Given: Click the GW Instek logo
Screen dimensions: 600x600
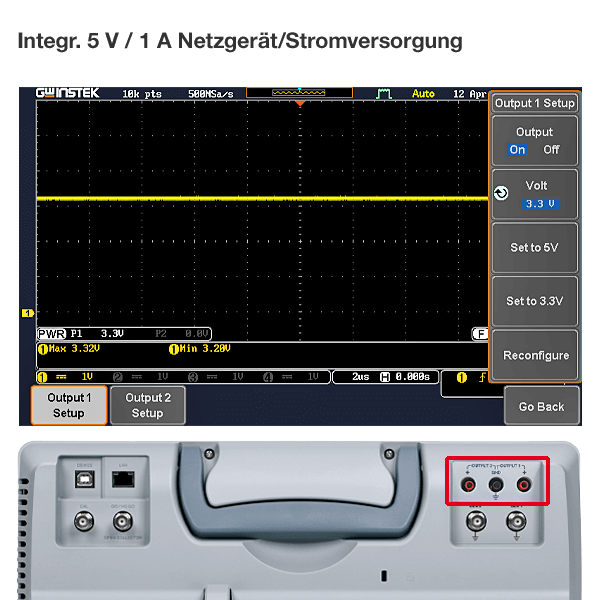Looking at the screenshot, I should [x=67, y=93].
